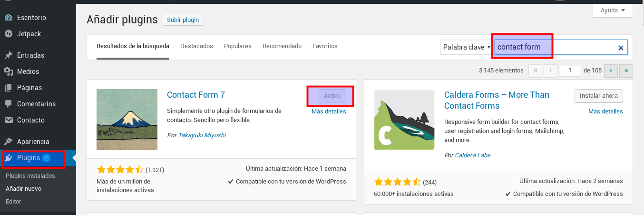The height and width of the screenshot is (215, 644).
Task: Open the Recomendado tab
Action: click(x=282, y=46)
